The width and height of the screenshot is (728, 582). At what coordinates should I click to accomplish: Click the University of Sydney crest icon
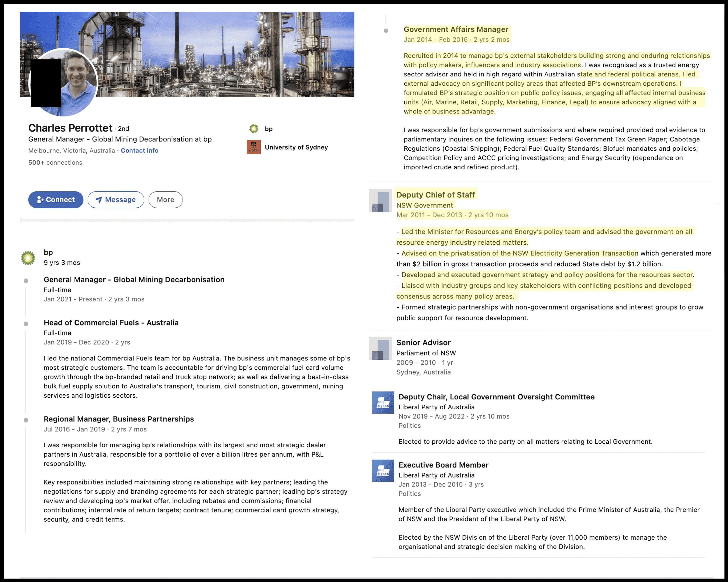[254, 147]
